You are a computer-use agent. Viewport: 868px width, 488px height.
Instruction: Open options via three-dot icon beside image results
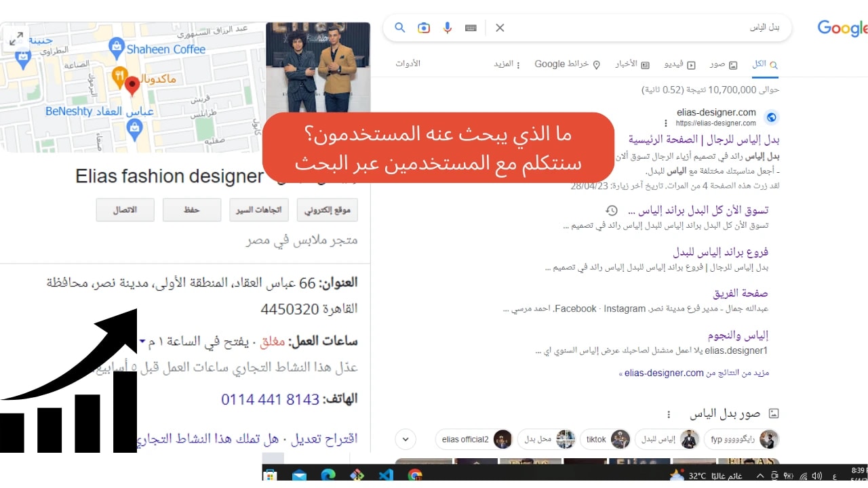[x=669, y=413]
